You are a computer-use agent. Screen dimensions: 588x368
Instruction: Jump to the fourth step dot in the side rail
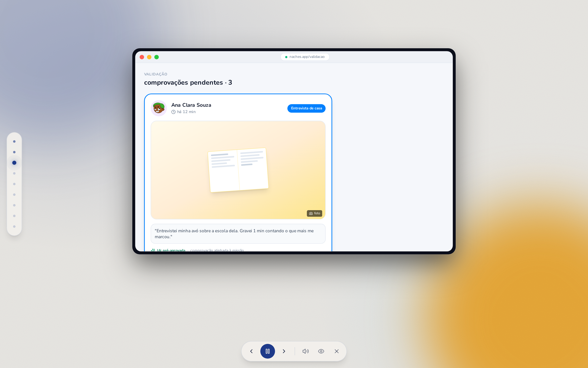click(x=14, y=173)
